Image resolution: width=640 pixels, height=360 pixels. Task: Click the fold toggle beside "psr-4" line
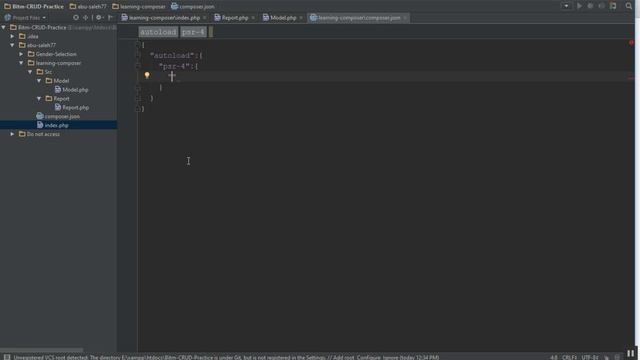click(x=138, y=66)
